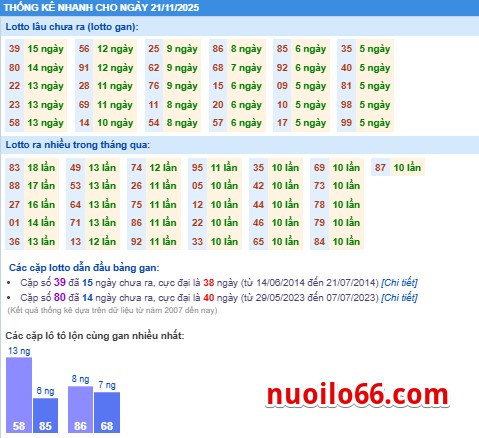Click number 95 with 11 lần
Screen dimensions: 479x438
click(197, 167)
